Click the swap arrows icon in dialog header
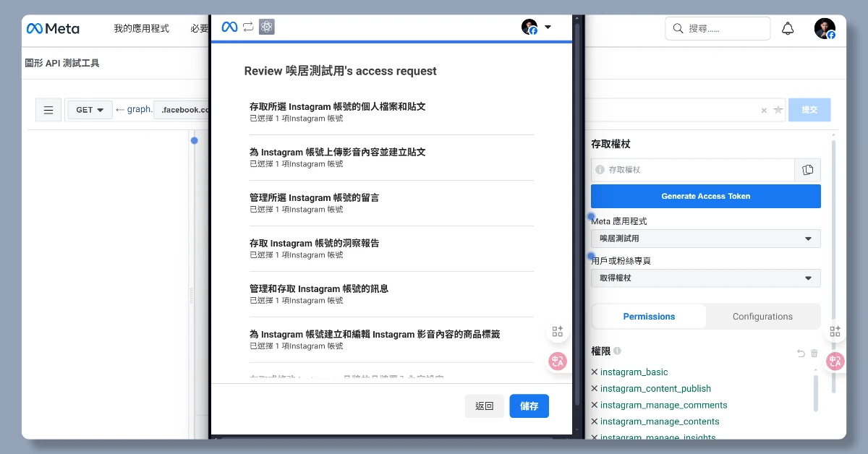 [248, 27]
